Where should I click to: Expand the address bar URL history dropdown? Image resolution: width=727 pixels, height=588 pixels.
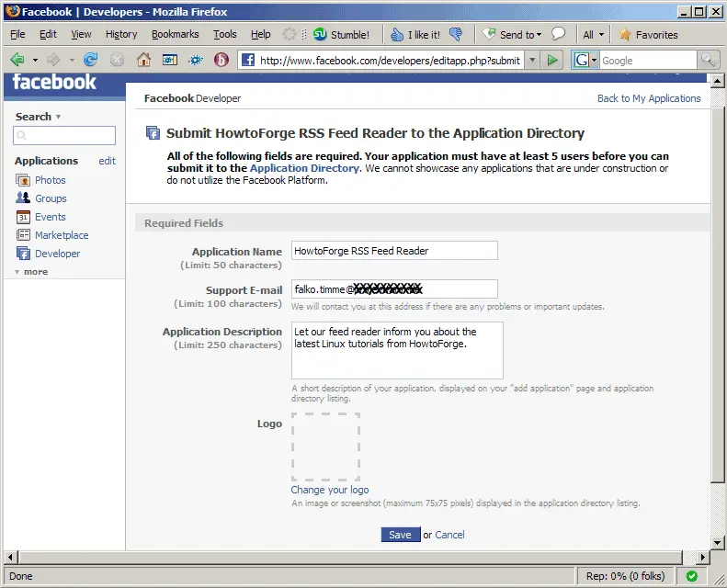tap(532, 60)
